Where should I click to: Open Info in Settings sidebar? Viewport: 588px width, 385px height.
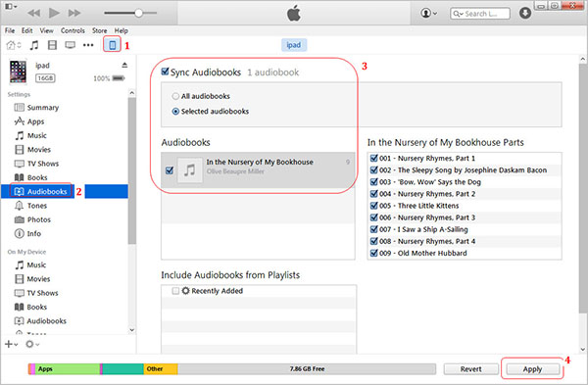[x=27, y=233]
